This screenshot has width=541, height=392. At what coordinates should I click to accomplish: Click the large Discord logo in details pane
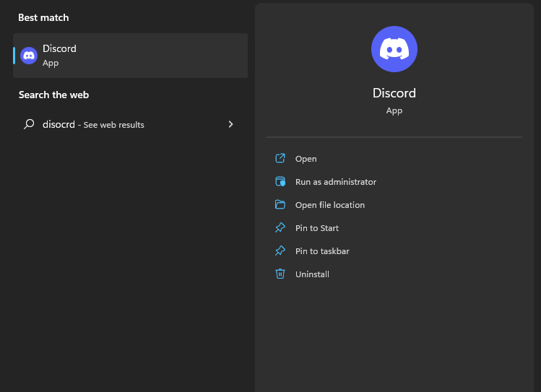pos(394,49)
